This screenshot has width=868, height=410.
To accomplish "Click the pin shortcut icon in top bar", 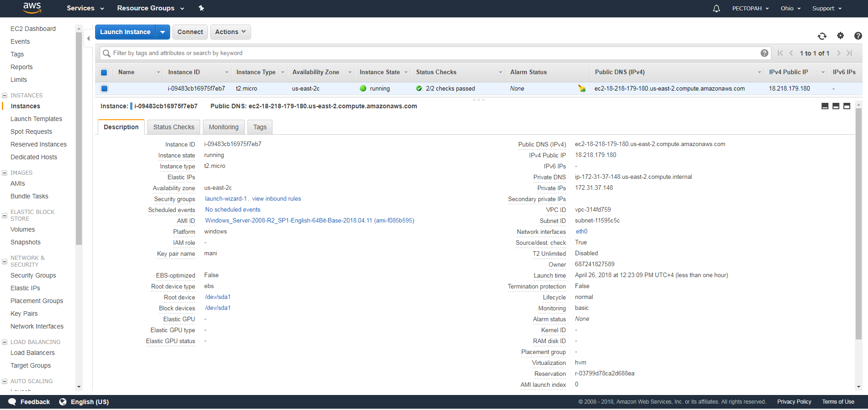I will (x=202, y=8).
